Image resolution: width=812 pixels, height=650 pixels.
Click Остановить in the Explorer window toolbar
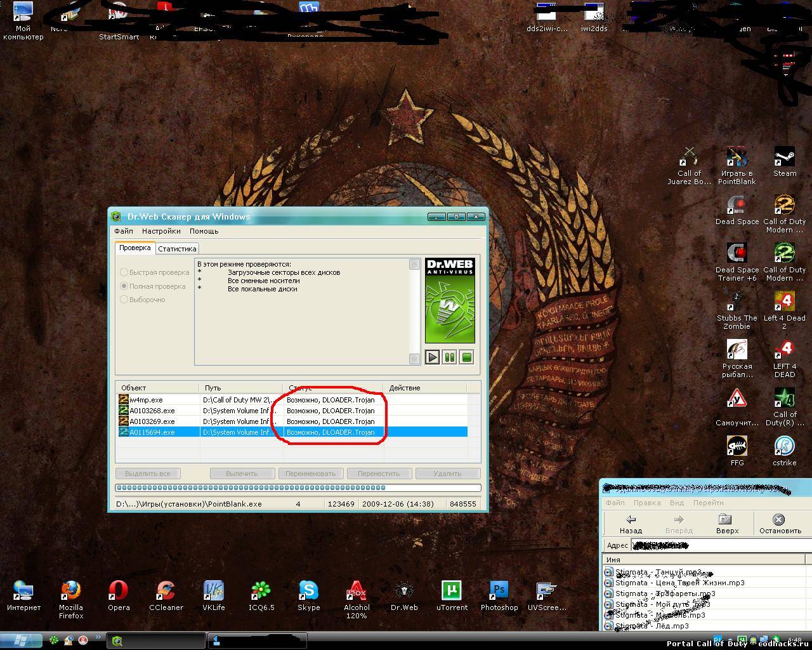point(780,524)
